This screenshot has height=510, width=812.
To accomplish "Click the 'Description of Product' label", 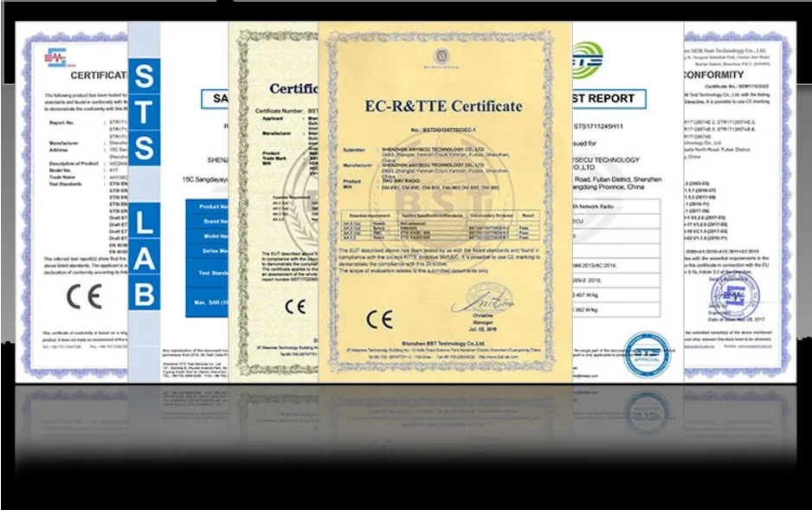I will click(74, 164).
